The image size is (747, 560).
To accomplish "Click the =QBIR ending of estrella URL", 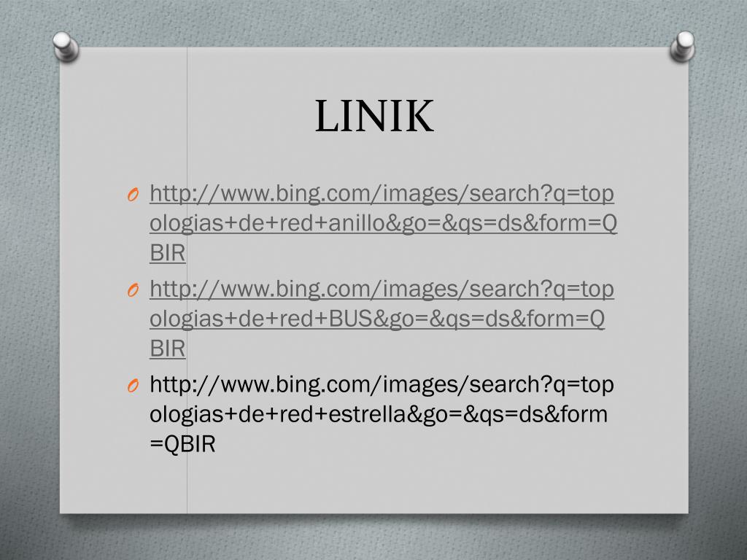I will pos(182,444).
